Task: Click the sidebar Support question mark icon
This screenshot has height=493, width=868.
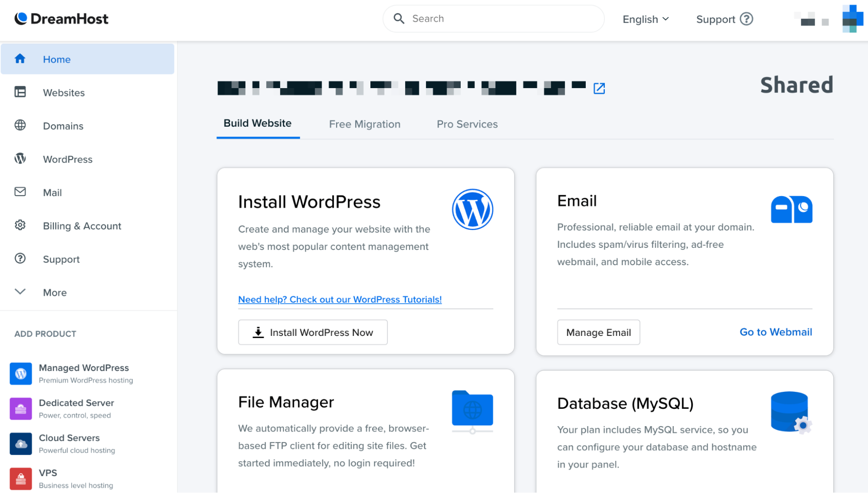Action: click(x=20, y=259)
